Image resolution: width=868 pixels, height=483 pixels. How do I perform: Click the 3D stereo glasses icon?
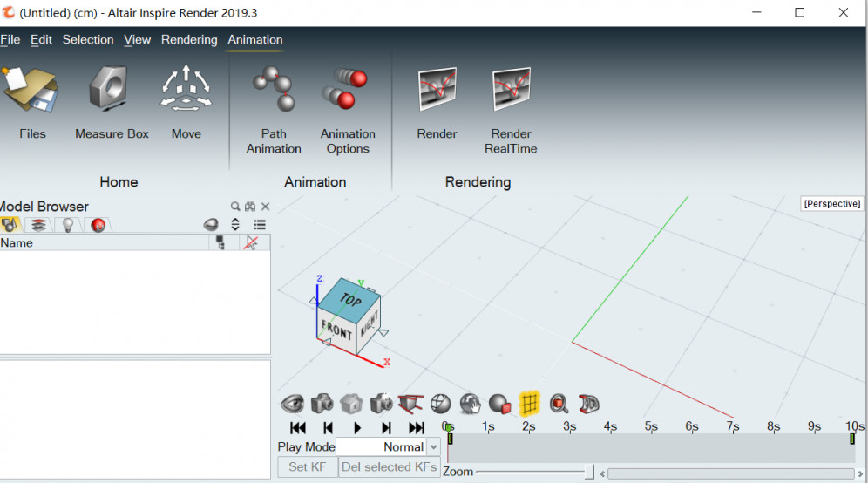588,404
